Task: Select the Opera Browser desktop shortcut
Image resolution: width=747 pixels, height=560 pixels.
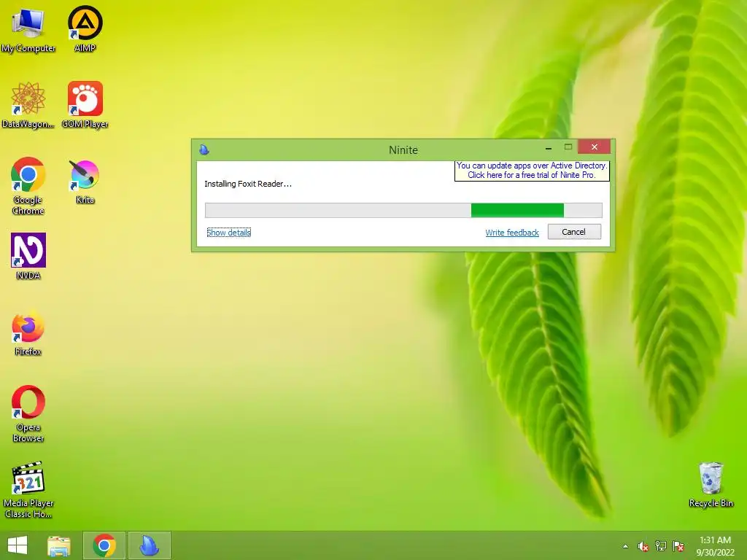Action: click(28, 414)
